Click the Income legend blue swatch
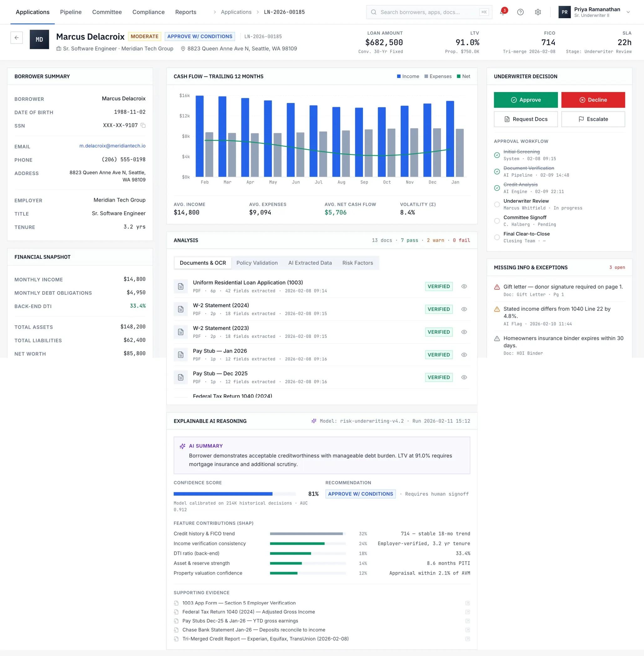This screenshot has height=656, width=644. click(399, 76)
